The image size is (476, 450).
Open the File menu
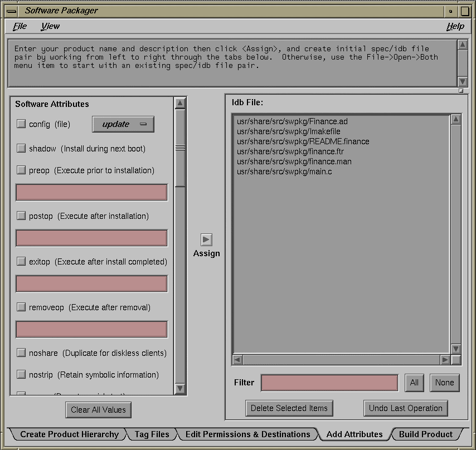tap(21, 26)
